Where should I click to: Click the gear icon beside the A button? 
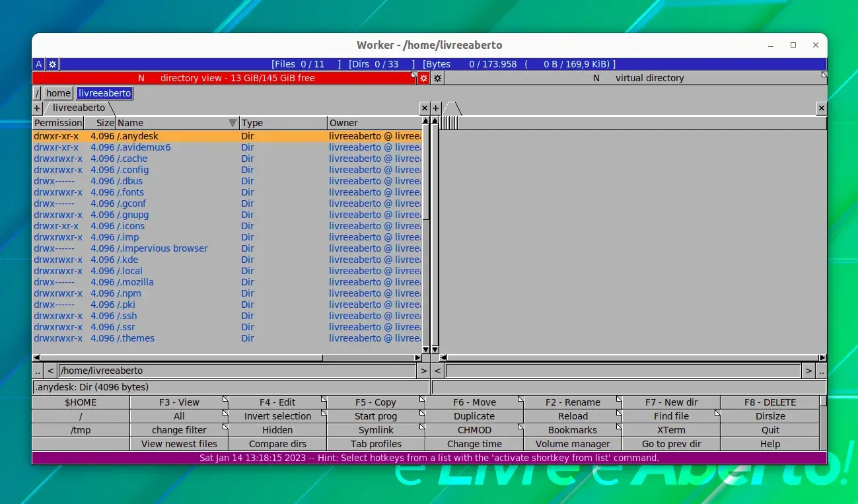point(53,64)
